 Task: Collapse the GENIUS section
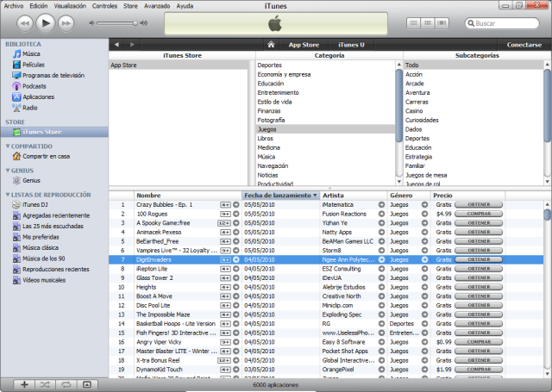[x=8, y=171]
